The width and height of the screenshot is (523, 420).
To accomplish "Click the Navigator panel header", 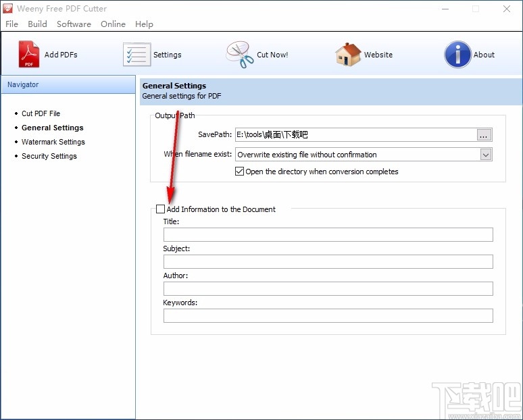I will pos(68,84).
